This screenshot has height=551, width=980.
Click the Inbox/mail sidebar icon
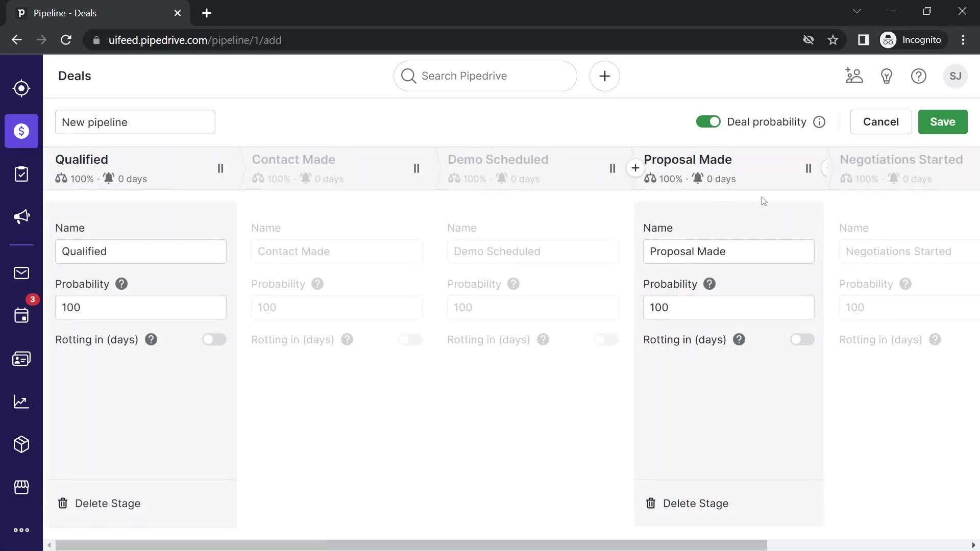[x=21, y=272]
